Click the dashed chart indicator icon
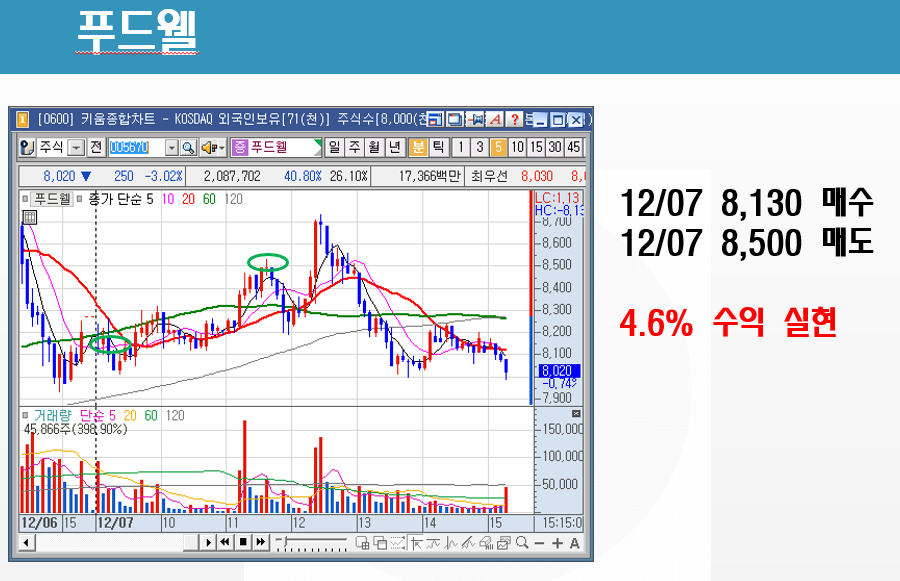The image size is (900, 581). (398, 543)
